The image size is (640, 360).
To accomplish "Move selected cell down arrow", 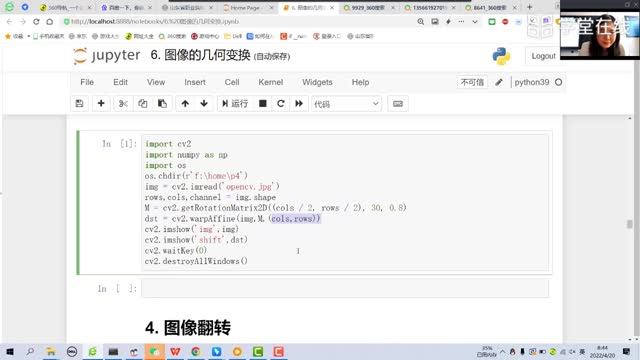I will [204, 104].
